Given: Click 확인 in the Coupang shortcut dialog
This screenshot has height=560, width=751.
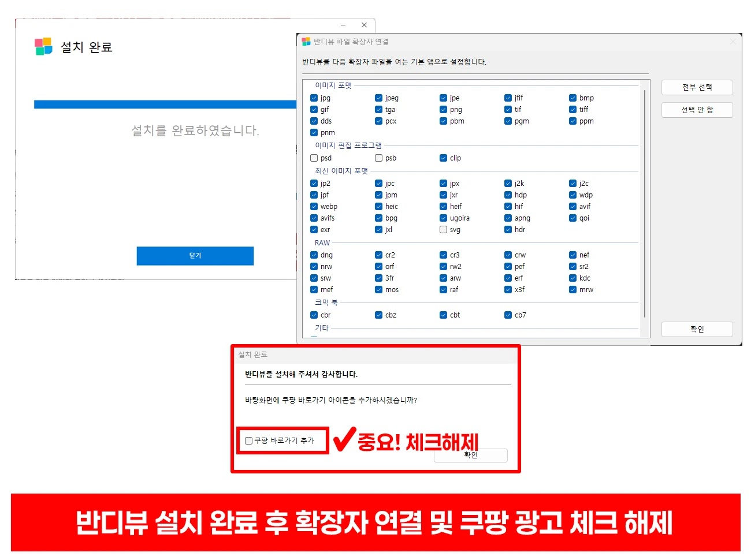Looking at the screenshot, I should [471, 456].
